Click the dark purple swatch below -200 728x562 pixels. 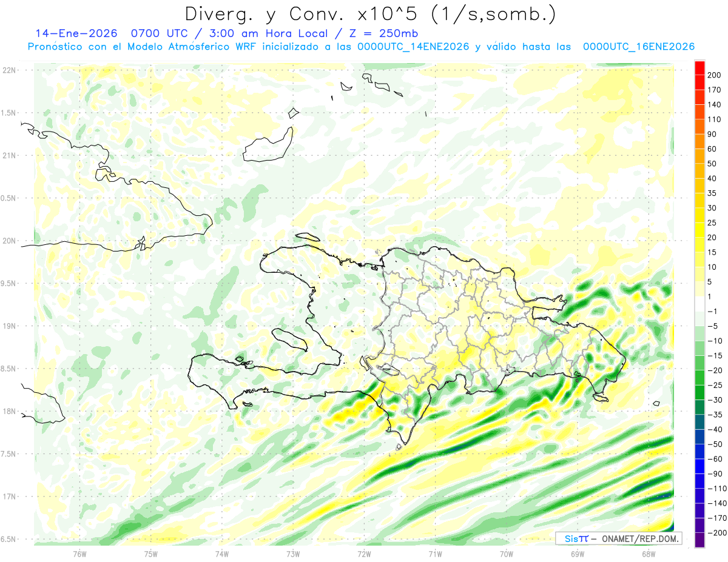click(x=699, y=540)
